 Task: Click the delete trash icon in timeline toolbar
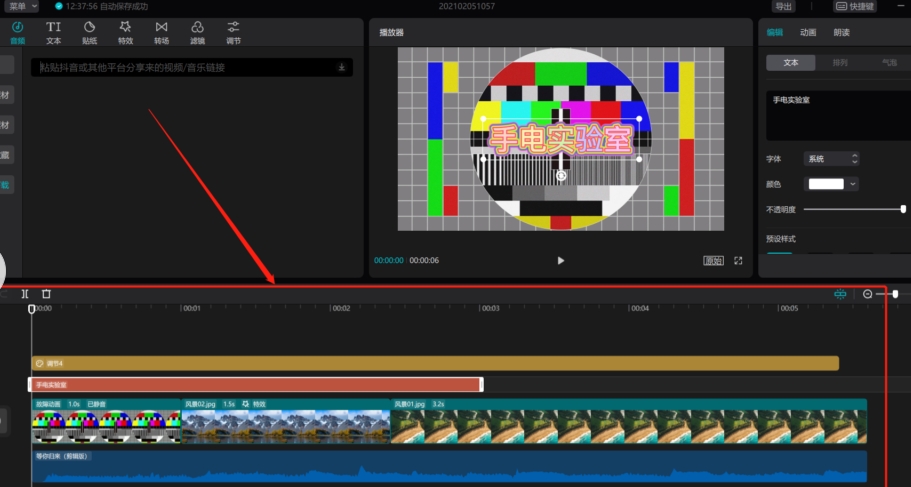(46, 294)
